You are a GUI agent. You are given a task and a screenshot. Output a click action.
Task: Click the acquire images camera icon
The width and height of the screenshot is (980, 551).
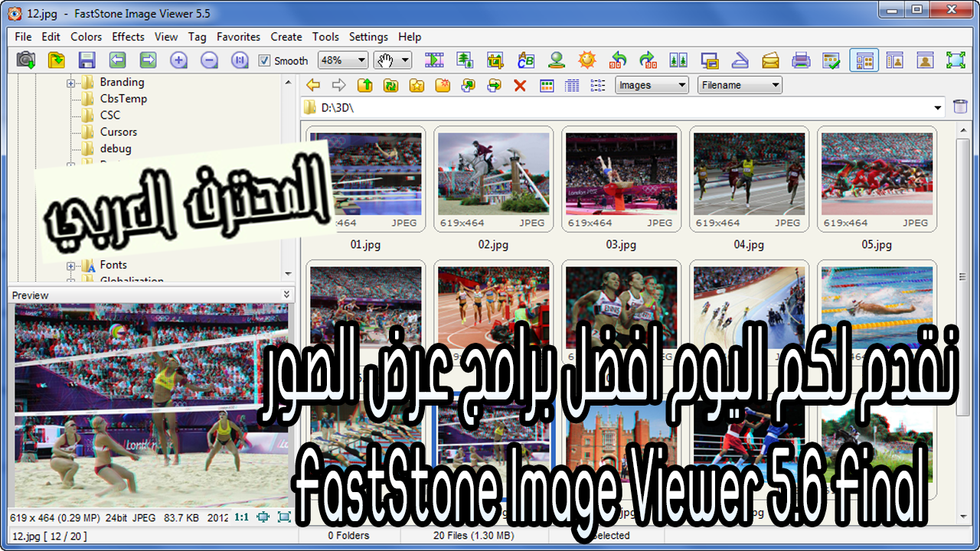26,60
